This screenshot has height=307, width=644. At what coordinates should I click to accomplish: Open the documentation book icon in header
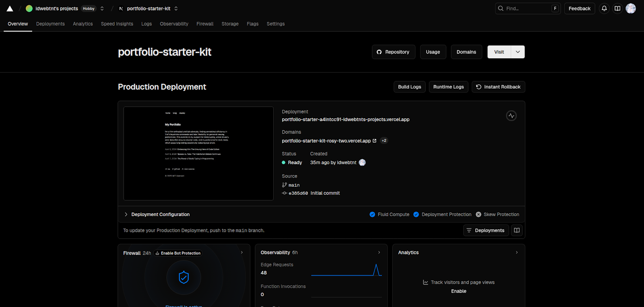[x=617, y=8]
